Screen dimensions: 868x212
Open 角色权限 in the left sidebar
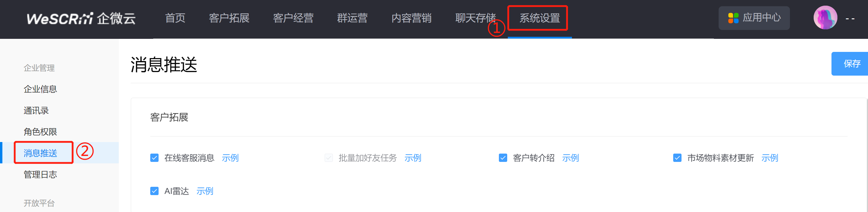pyautogui.click(x=40, y=132)
